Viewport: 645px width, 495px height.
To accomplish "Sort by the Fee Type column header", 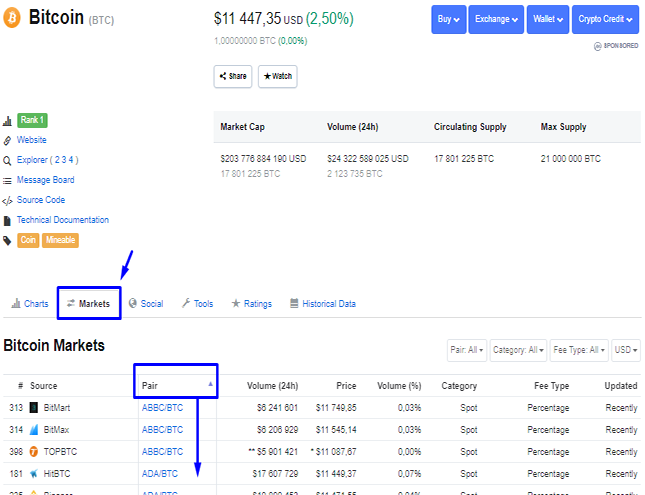I will 552,386.
